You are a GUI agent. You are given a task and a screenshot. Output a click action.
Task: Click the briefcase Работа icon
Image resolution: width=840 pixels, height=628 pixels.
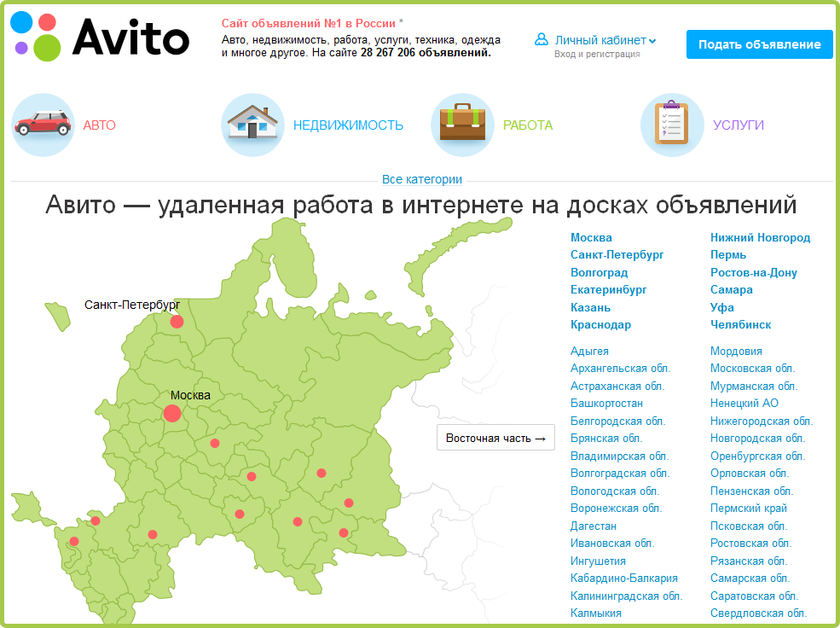point(463,125)
